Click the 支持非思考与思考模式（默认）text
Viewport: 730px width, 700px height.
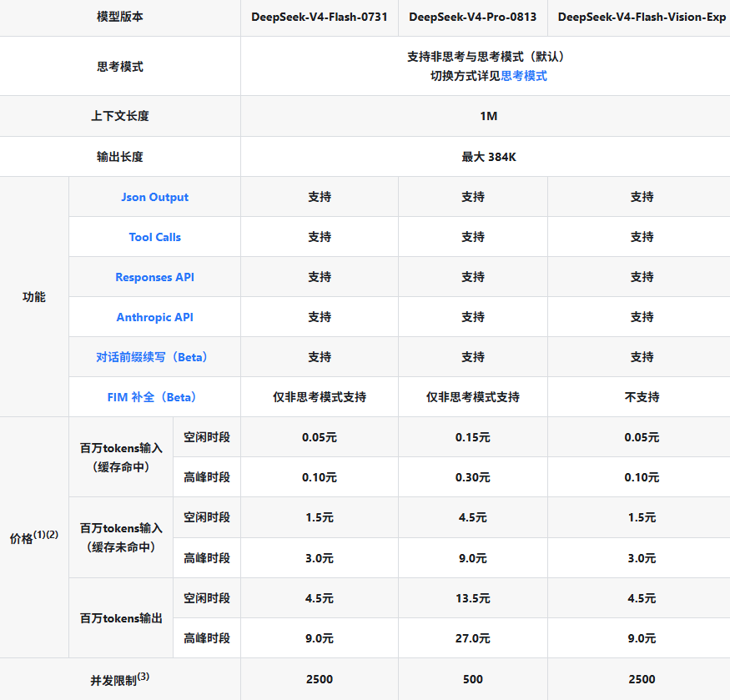488,57
